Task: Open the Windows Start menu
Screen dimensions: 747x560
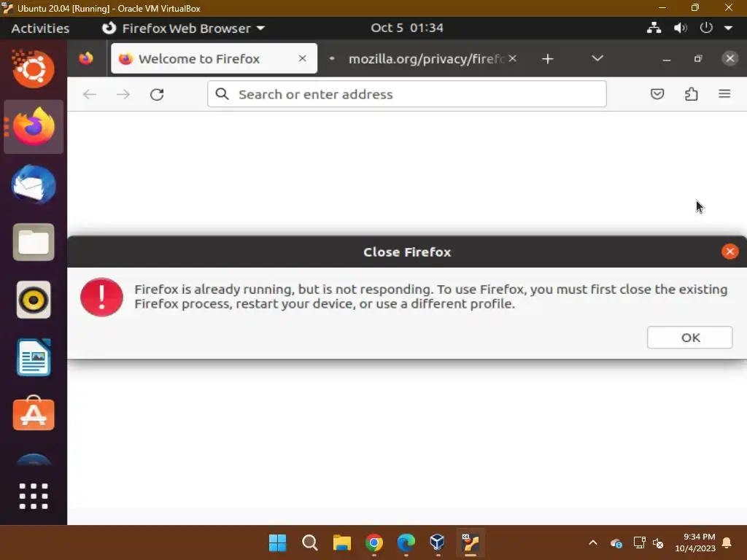Action: pyautogui.click(x=278, y=542)
